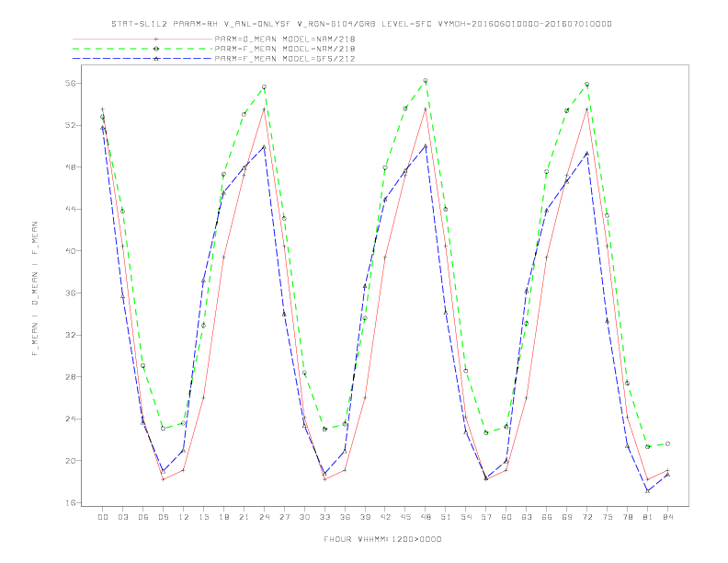Click the x-axis forecast hour label 60
This screenshot has height=563, width=728.
506,517
